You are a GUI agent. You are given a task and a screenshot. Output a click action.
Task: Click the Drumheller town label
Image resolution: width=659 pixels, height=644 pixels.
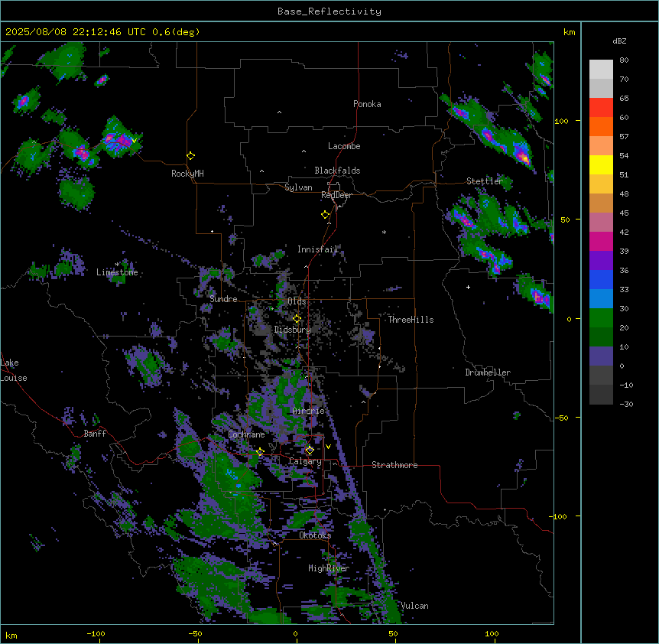coord(488,372)
